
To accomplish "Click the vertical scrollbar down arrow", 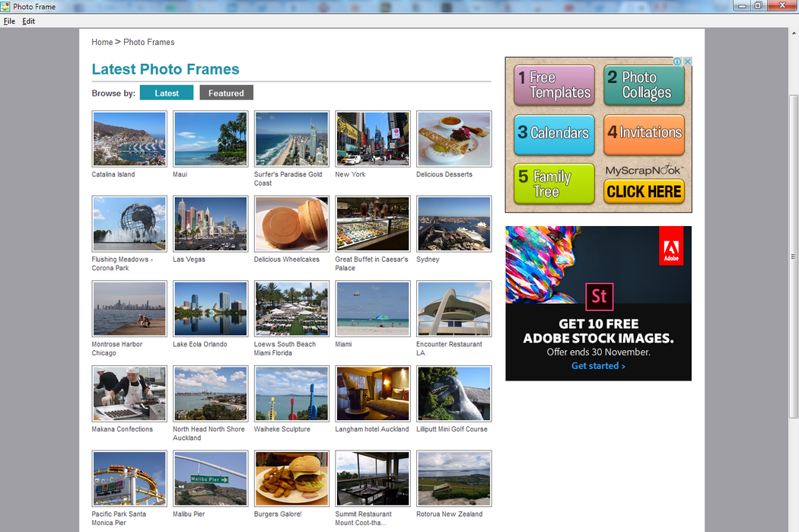I will click(x=794, y=527).
